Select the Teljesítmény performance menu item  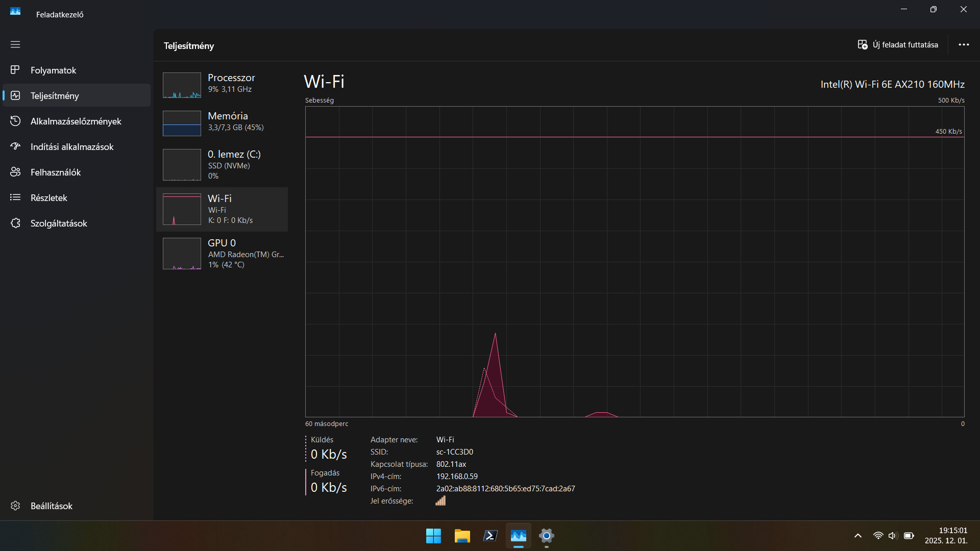(x=55, y=96)
